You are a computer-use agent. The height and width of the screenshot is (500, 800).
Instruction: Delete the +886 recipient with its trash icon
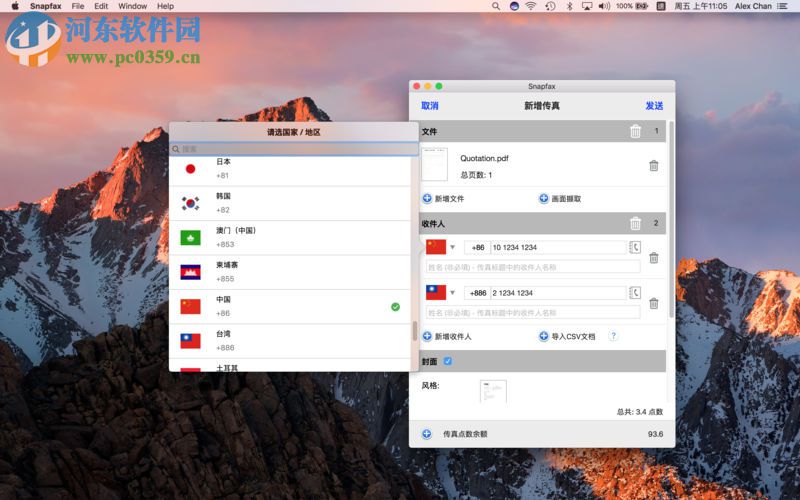(654, 304)
